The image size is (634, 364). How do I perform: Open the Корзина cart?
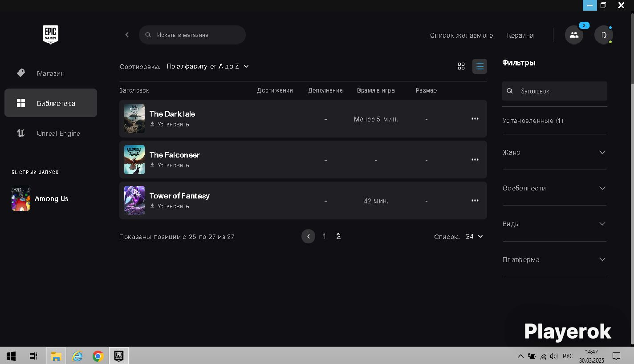tap(520, 35)
